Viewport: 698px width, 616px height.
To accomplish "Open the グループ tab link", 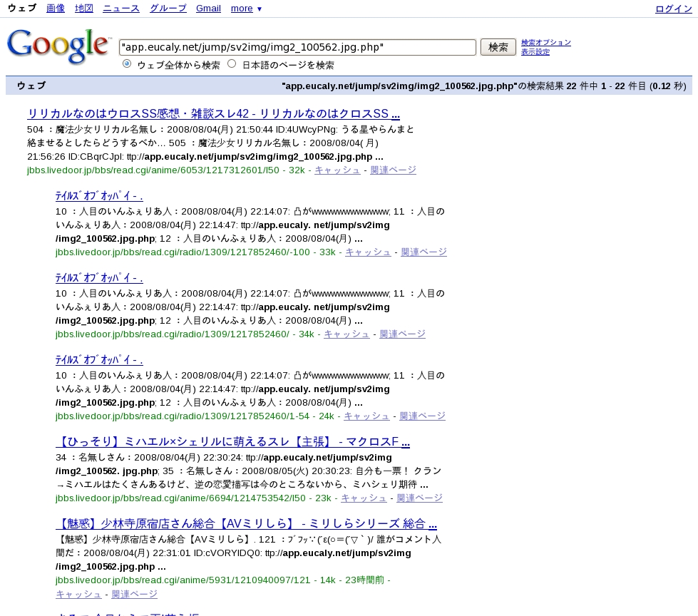I will coord(168,9).
